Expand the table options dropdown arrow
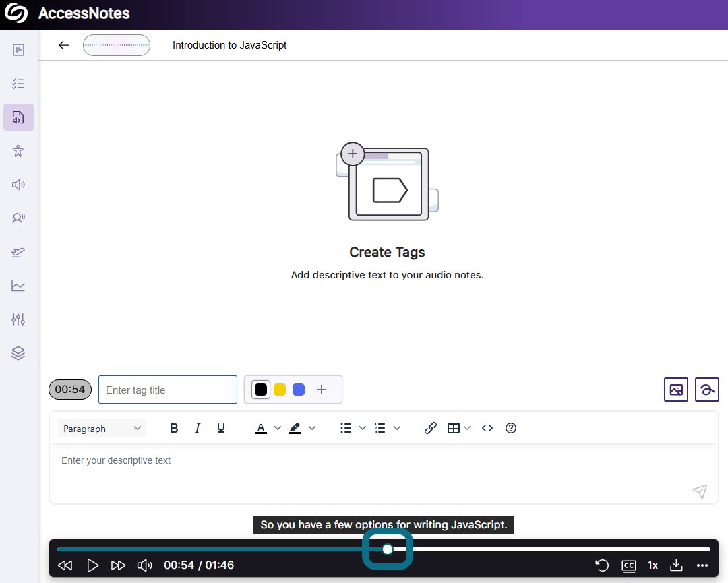Screen dimensions: 728x583 [x=467, y=428]
